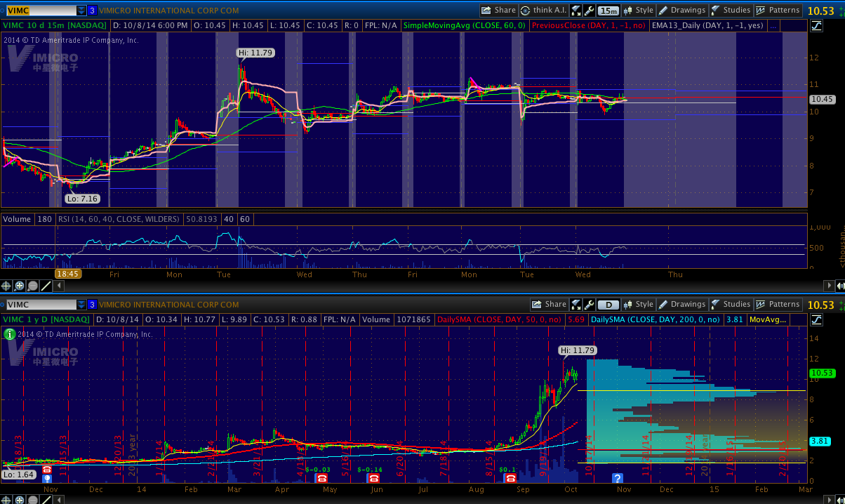Click the blue question mark event icon
This screenshot has height=504, width=845.
(618, 478)
